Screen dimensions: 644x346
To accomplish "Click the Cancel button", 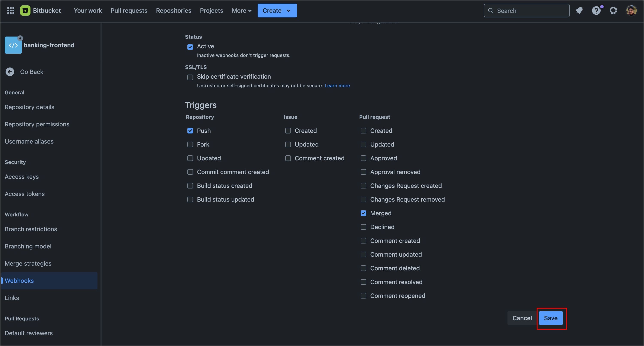I will (522, 318).
